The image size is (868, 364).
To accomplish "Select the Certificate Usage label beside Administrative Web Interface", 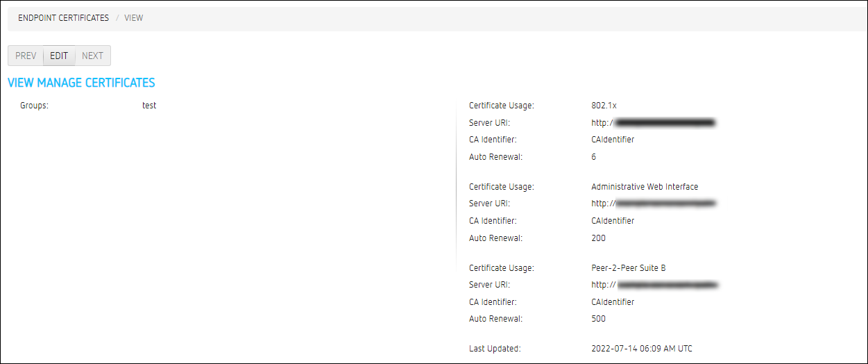I will point(502,187).
